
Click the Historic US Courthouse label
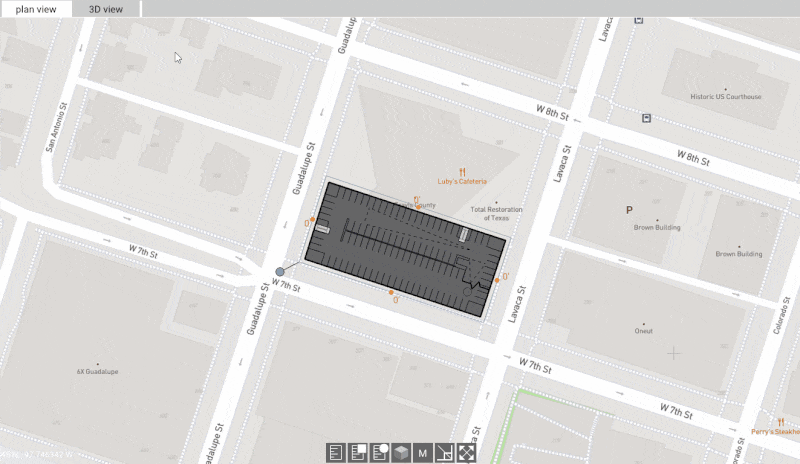point(726,96)
